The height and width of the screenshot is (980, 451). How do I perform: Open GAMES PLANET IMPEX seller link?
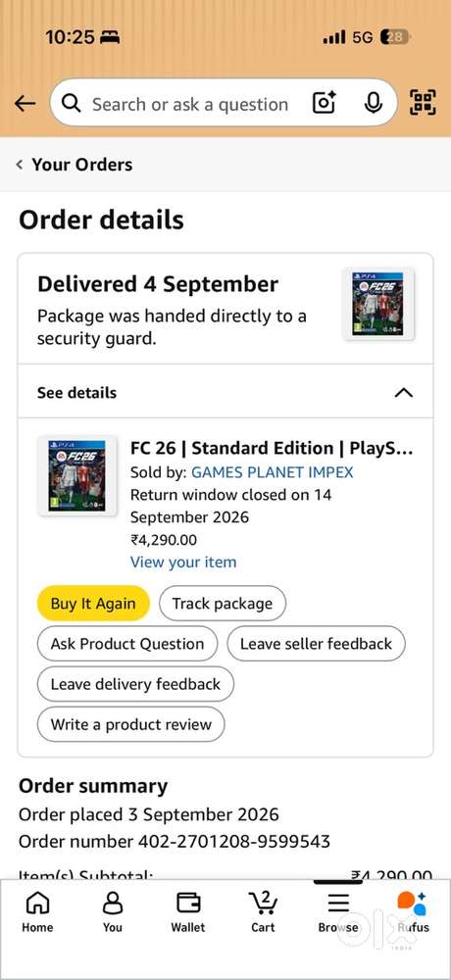273,472
